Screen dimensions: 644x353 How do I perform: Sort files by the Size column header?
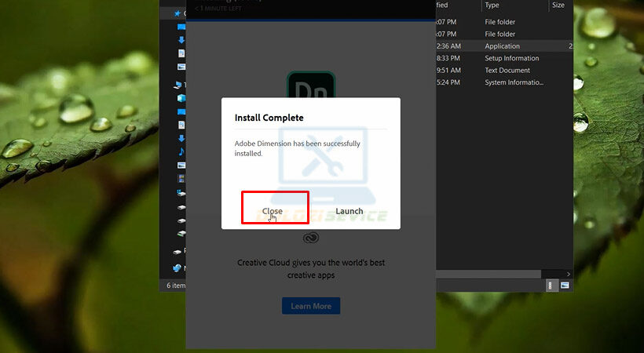(x=558, y=5)
